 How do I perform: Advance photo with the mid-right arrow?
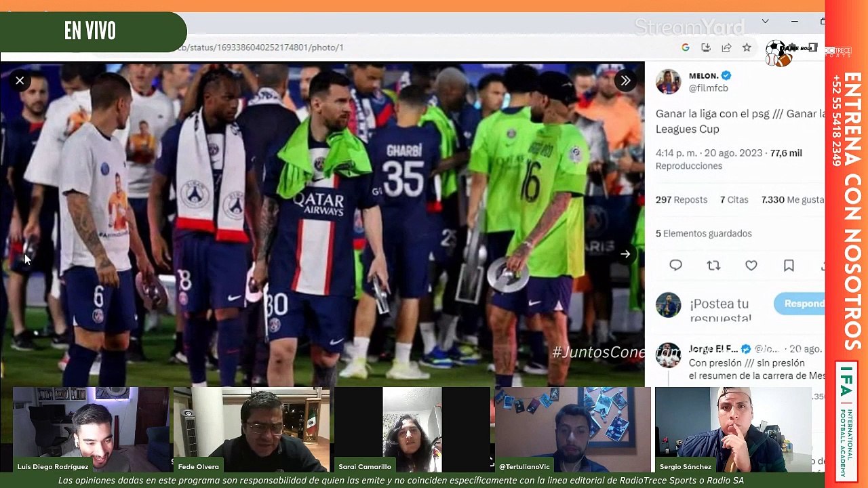click(625, 254)
